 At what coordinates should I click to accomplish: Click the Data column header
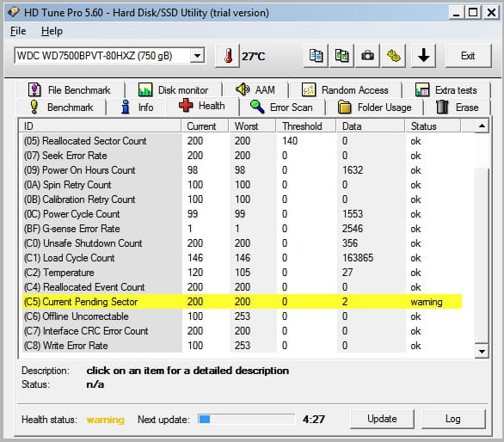pos(371,126)
